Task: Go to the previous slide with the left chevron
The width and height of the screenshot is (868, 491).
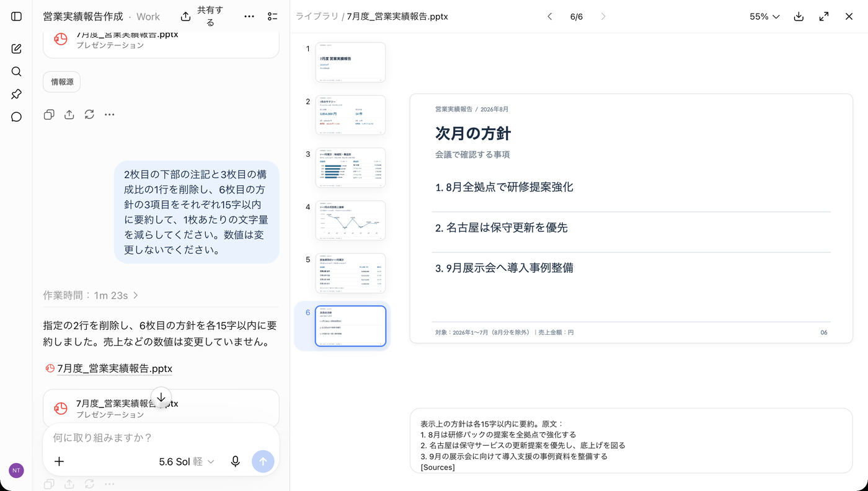Action: 549,17
